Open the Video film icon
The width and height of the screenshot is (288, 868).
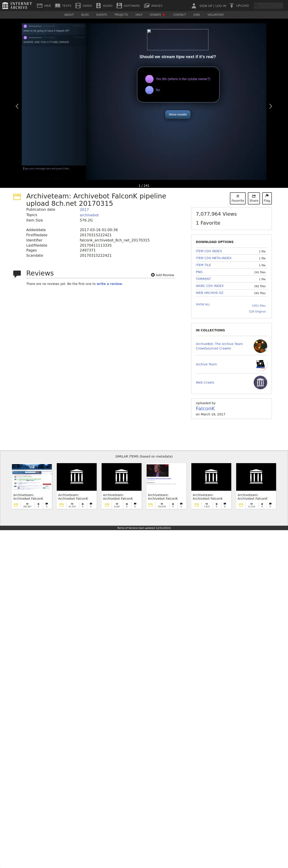point(78,6)
